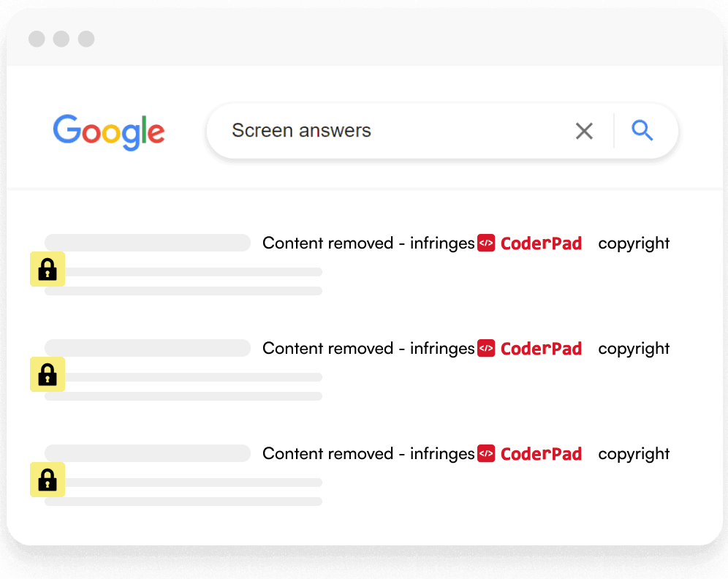Click the CoderPad logo in first result
Viewport: 728px width, 579px height.
(530, 243)
